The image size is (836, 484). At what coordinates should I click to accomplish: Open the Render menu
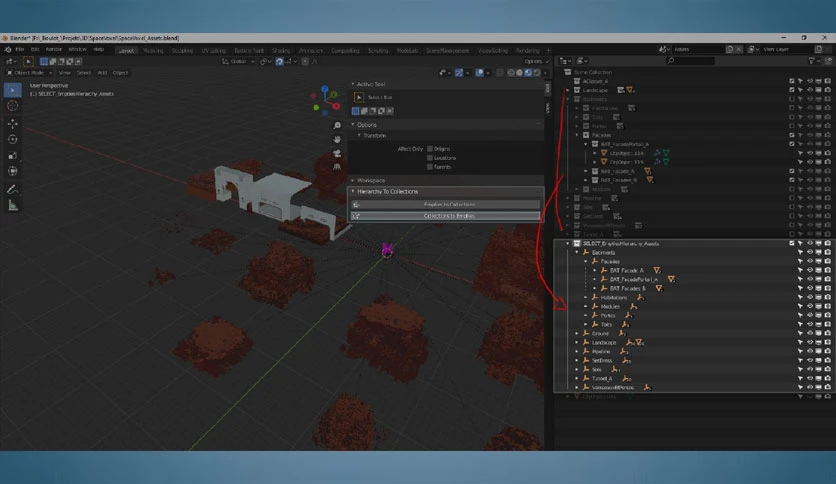pos(53,50)
